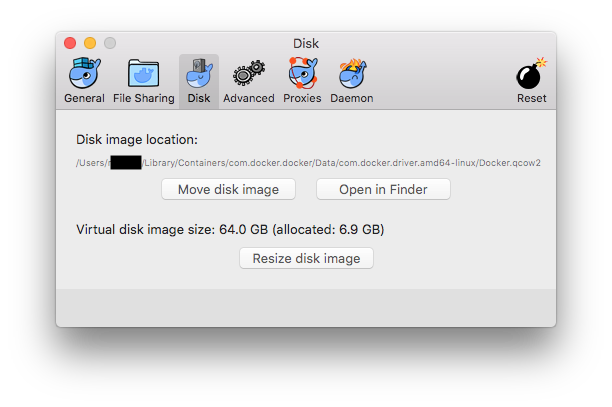Open the Daemon whale icon
The width and height of the screenshot is (612, 407).
point(351,73)
